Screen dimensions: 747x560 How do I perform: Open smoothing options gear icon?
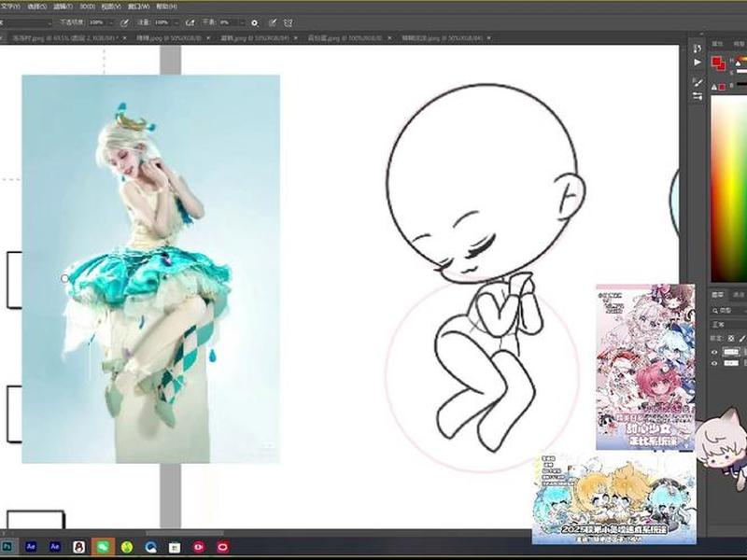point(255,22)
